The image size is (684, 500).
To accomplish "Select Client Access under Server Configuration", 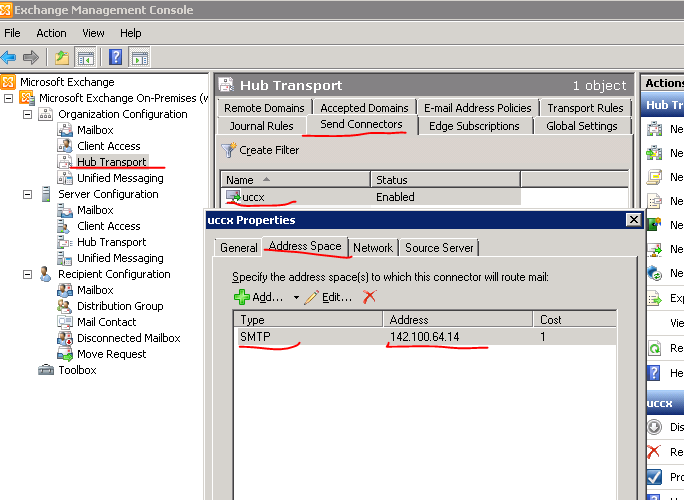I will click(109, 226).
